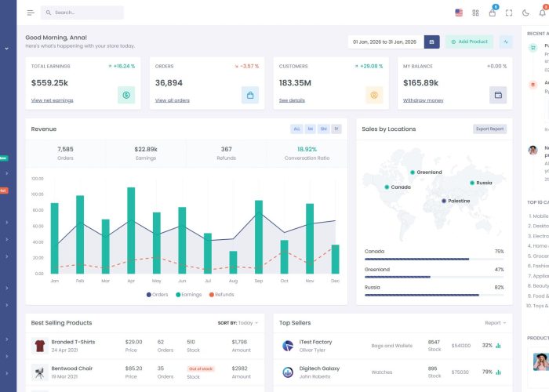Open the notifications bell icon
The height and width of the screenshot is (392, 549).
click(x=543, y=13)
